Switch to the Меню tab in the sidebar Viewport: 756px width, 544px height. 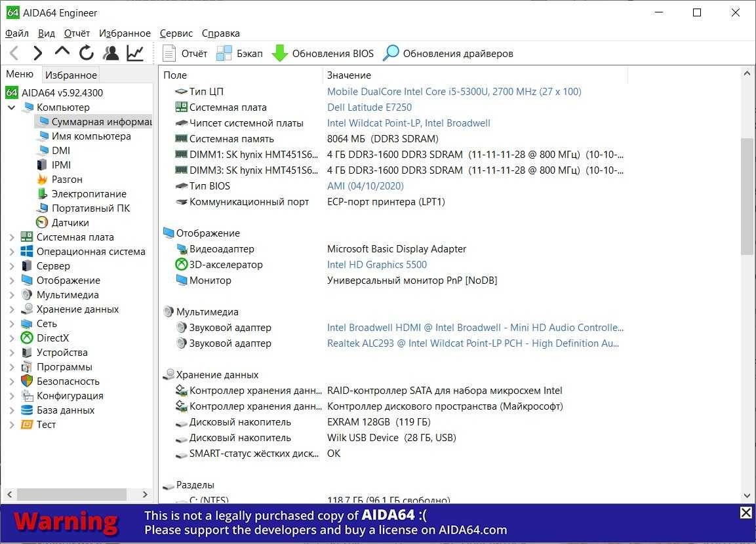point(20,73)
